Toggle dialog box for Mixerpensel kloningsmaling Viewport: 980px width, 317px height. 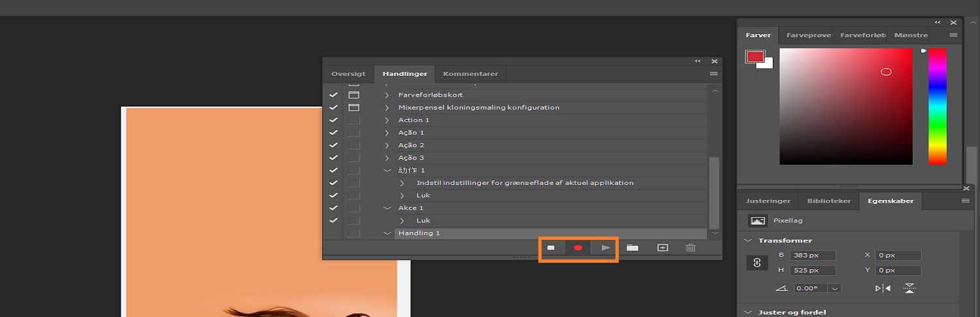pos(353,107)
